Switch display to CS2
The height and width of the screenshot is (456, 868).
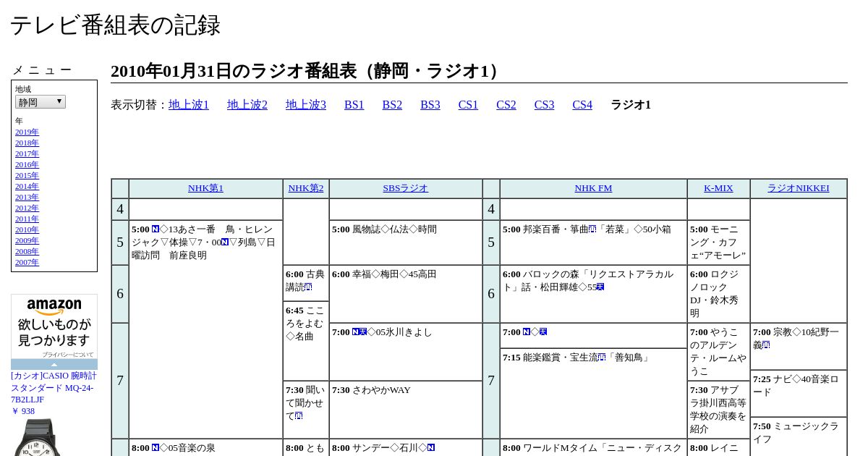pyautogui.click(x=506, y=105)
